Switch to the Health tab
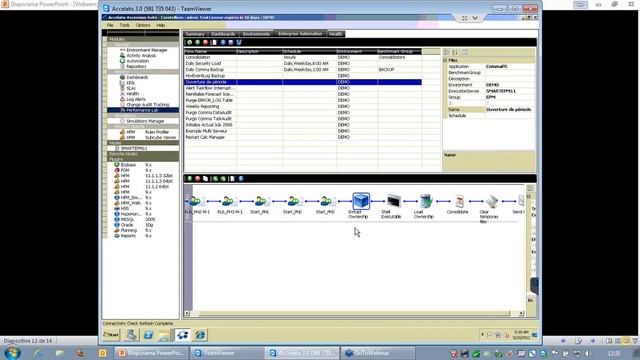Viewport: 640px width, 360px height. coord(336,34)
